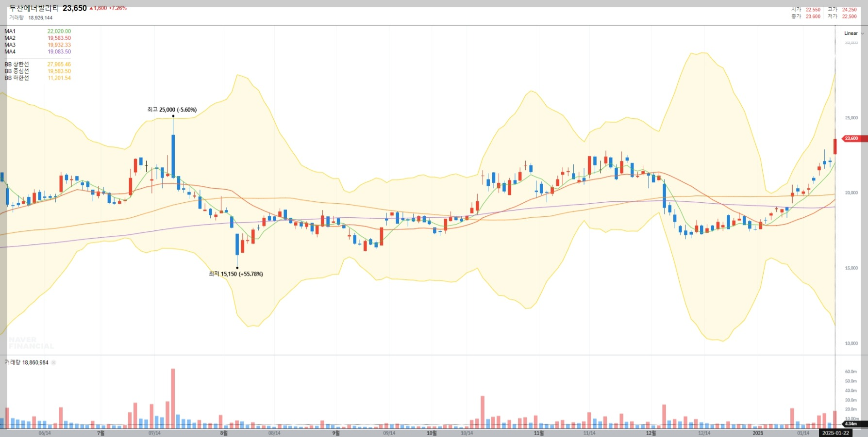This screenshot has width=868, height=437.
Task: Select the MA1 indicator legend row
Action: coord(37,31)
